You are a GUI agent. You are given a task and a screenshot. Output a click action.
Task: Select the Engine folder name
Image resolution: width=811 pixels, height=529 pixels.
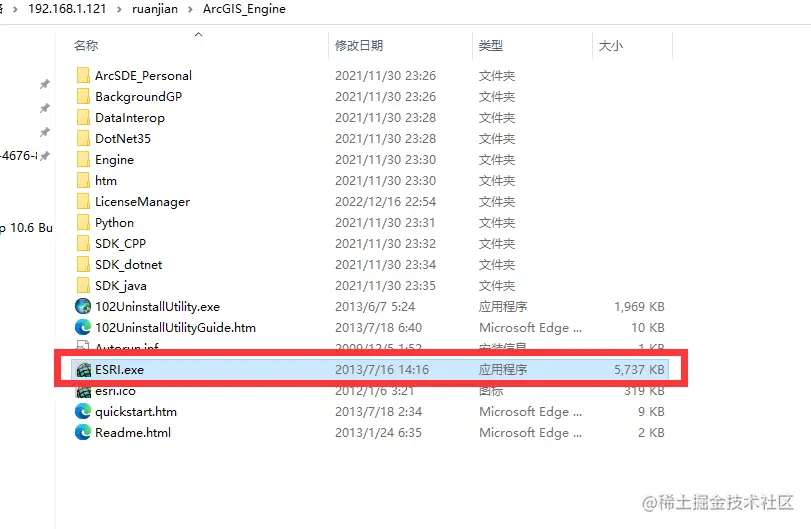(114, 160)
